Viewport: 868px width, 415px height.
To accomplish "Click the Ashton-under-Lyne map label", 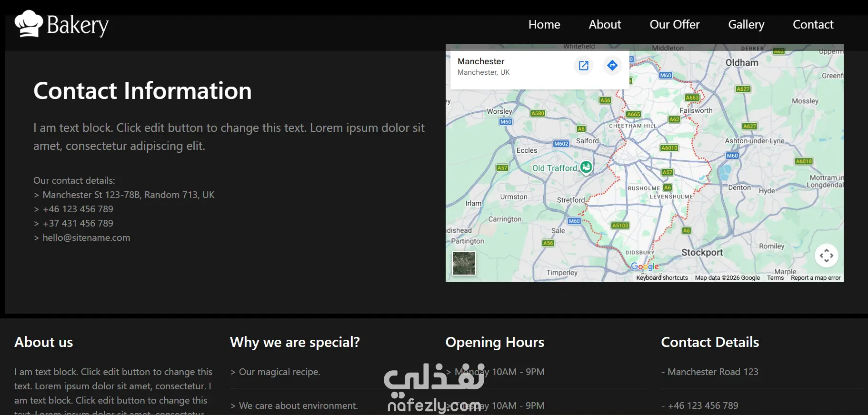I will coord(754,141).
